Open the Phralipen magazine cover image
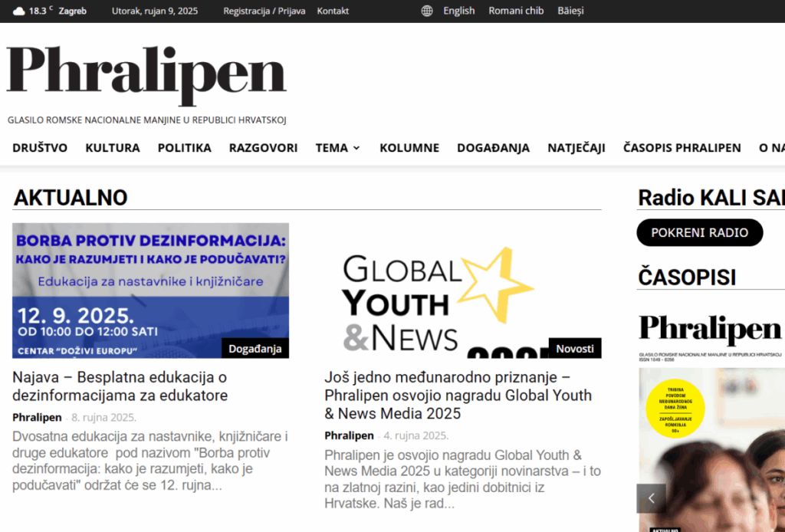 712,423
